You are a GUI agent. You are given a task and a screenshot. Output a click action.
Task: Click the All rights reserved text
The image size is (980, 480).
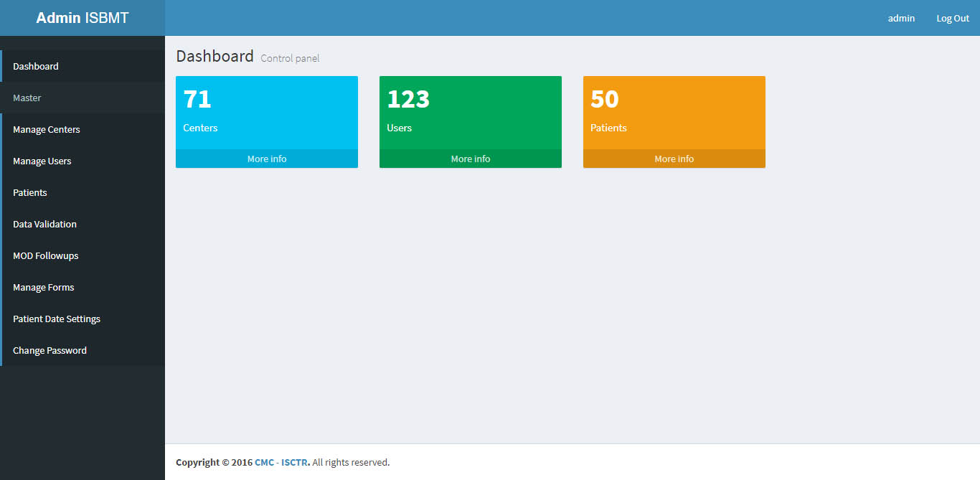351,462
